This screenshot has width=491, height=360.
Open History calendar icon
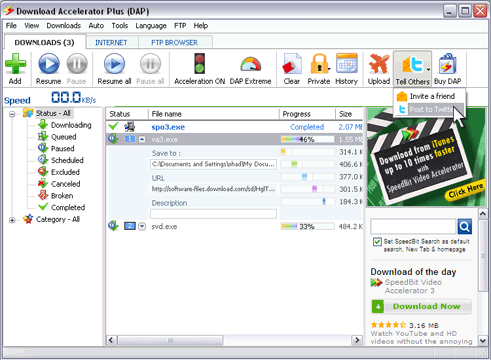click(347, 63)
